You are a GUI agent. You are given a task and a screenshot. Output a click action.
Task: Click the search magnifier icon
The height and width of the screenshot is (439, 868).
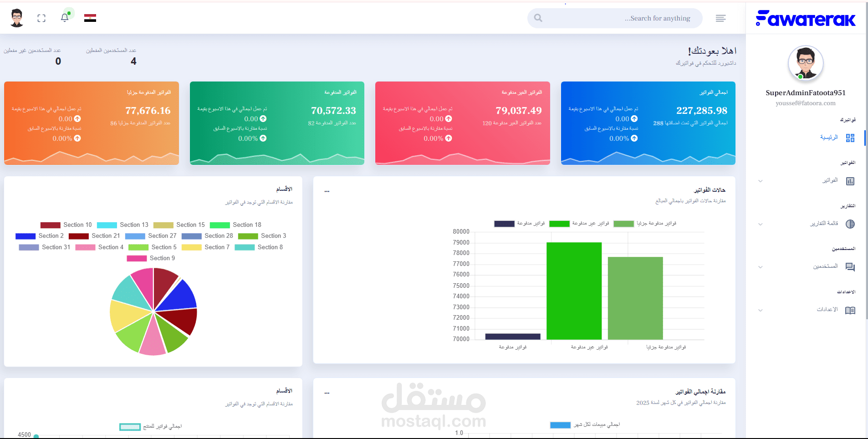tap(538, 18)
